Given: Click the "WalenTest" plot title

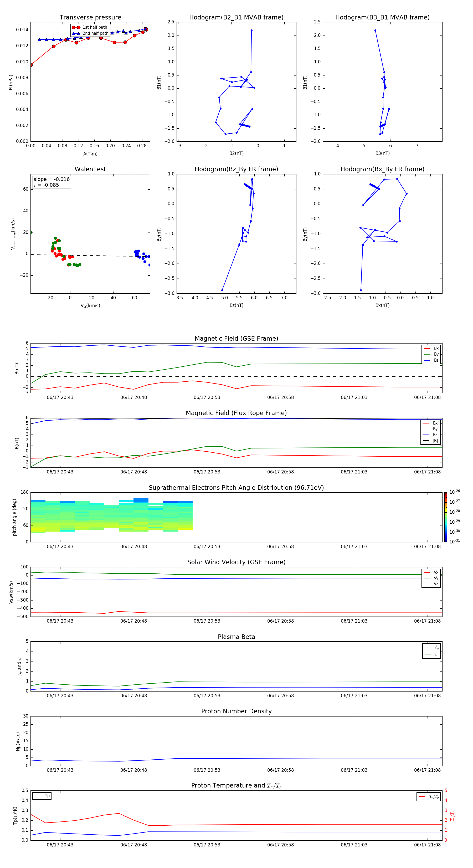Looking at the screenshot, I should pyautogui.click(x=90, y=169).
